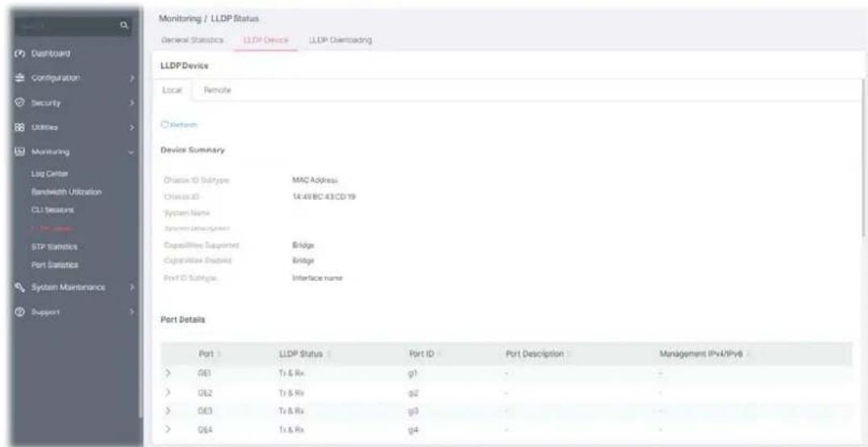Collapse the Monitoring menu chevron

click(x=131, y=152)
